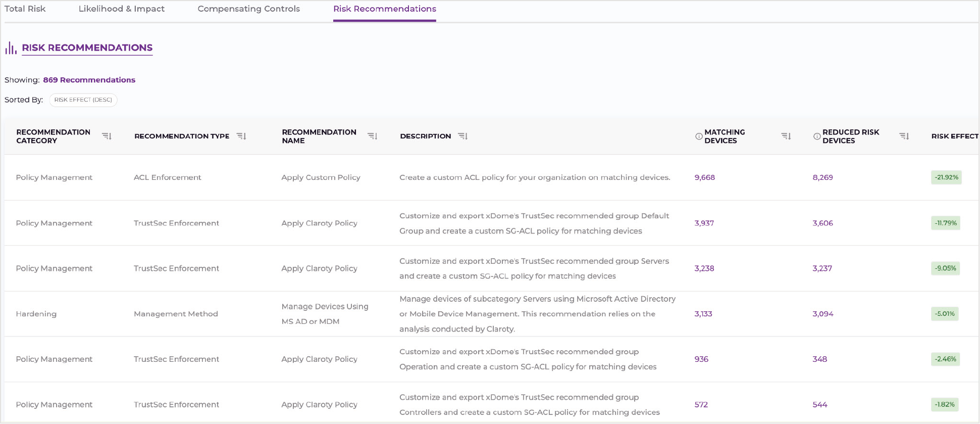This screenshot has width=980, height=424.
Task: Click Recommendation Name column header text
Action: coord(319,136)
